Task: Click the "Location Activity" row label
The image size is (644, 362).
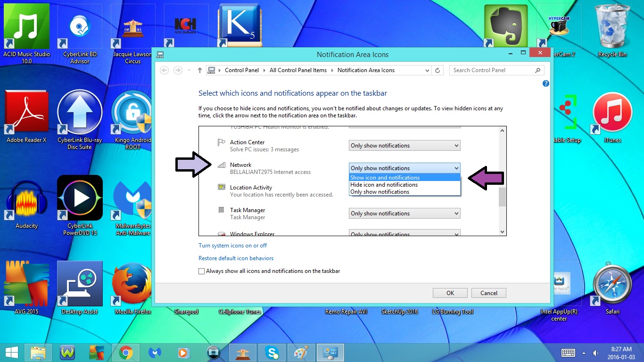Action: point(251,188)
